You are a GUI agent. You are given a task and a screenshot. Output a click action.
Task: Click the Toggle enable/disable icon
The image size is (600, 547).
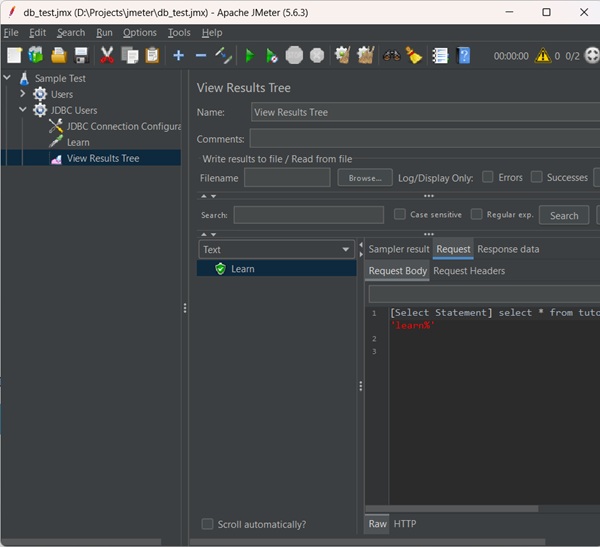(x=223, y=56)
